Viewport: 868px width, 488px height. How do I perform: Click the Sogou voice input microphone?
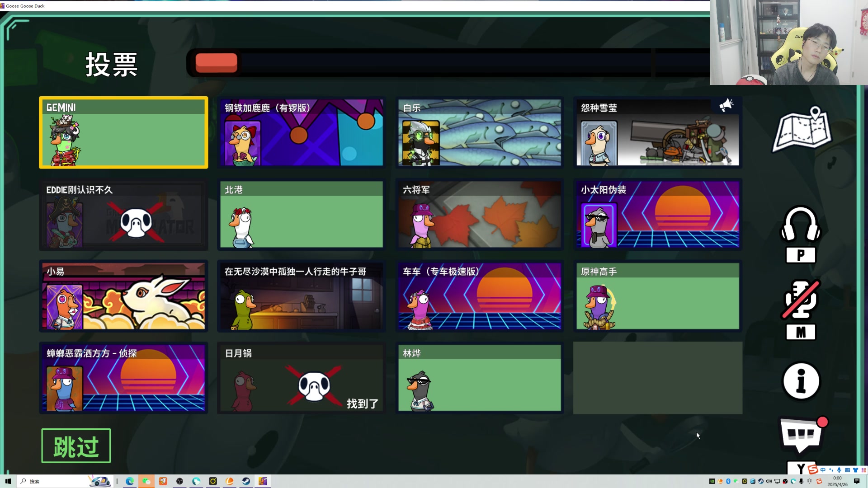tap(839, 470)
